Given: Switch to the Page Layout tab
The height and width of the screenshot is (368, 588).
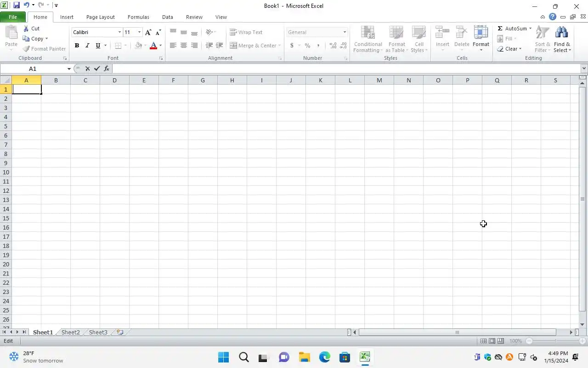Looking at the screenshot, I should point(101,17).
